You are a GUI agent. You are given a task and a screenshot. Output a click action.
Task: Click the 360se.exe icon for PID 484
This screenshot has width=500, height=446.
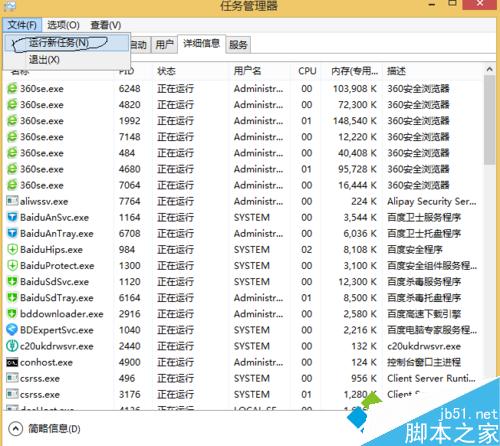[12, 153]
